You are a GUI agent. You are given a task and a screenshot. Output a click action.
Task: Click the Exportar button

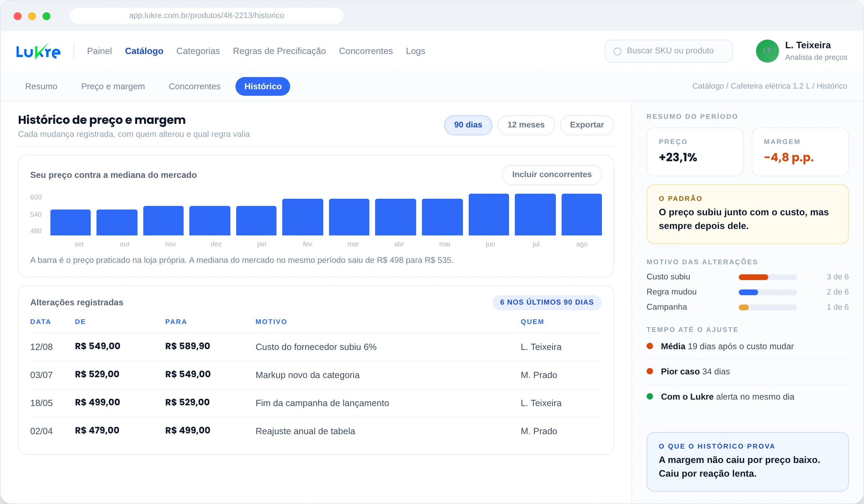(x=587, y=125)
